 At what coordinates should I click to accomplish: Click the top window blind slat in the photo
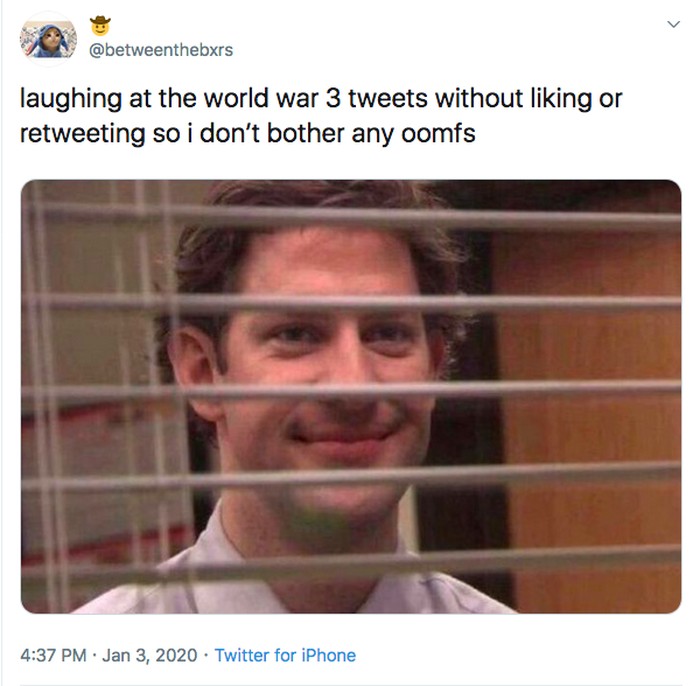351,214
